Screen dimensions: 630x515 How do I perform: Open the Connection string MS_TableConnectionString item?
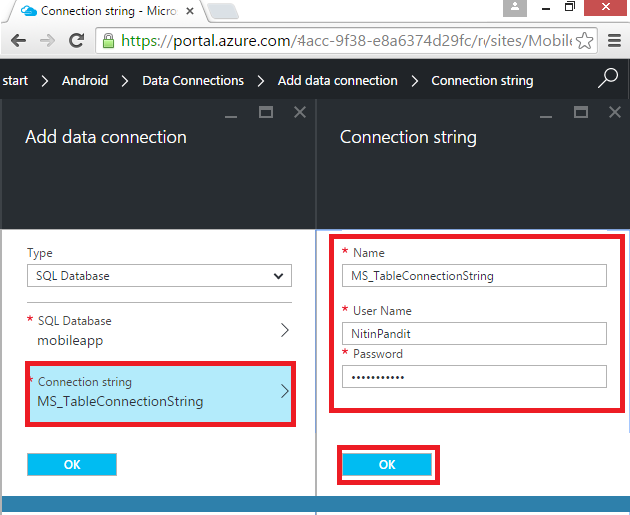pyautogui.click(x=160, y=392)
